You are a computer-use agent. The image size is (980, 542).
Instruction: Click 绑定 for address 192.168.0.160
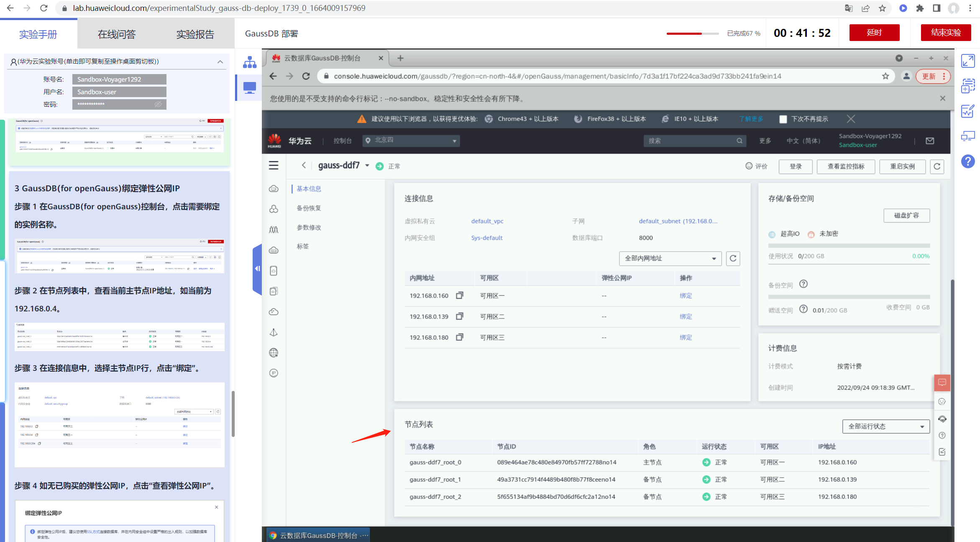[x=686, y=295]
